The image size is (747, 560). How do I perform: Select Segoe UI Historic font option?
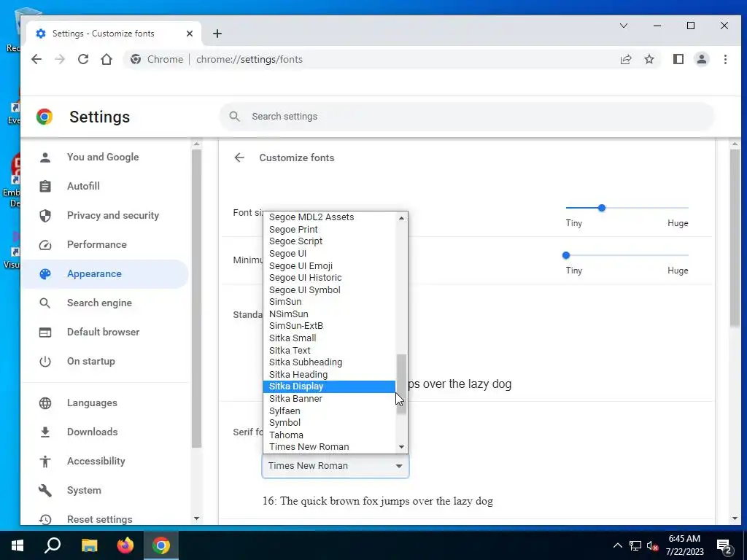[x=329, y=278]
